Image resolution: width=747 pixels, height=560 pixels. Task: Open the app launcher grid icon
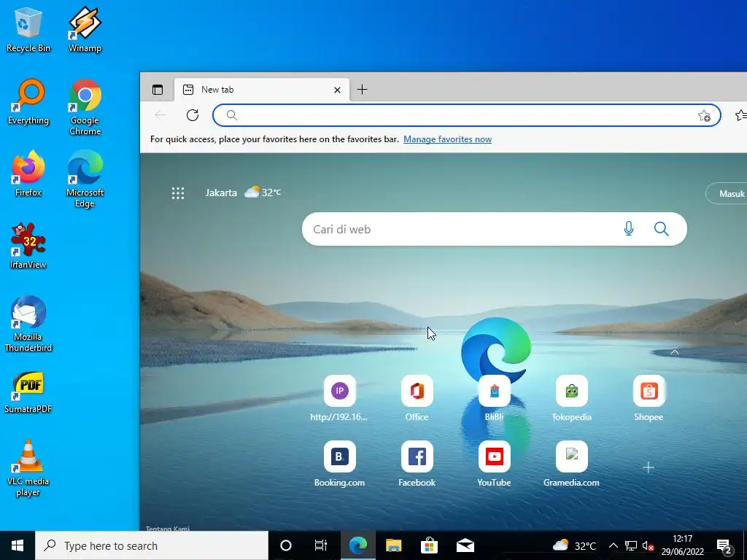pyautogui.click(x=178, y=192)
